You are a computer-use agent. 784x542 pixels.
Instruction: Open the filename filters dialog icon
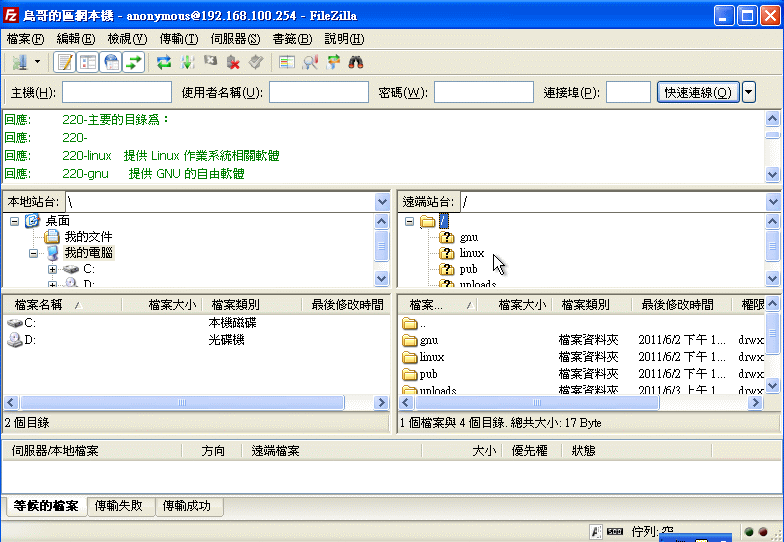point(287,62)
